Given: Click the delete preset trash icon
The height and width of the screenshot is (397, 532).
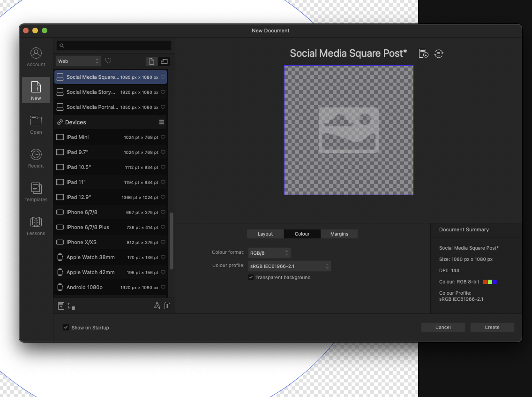Looking at the screenshot, I should pyautogui.click(x=167, y=306).
